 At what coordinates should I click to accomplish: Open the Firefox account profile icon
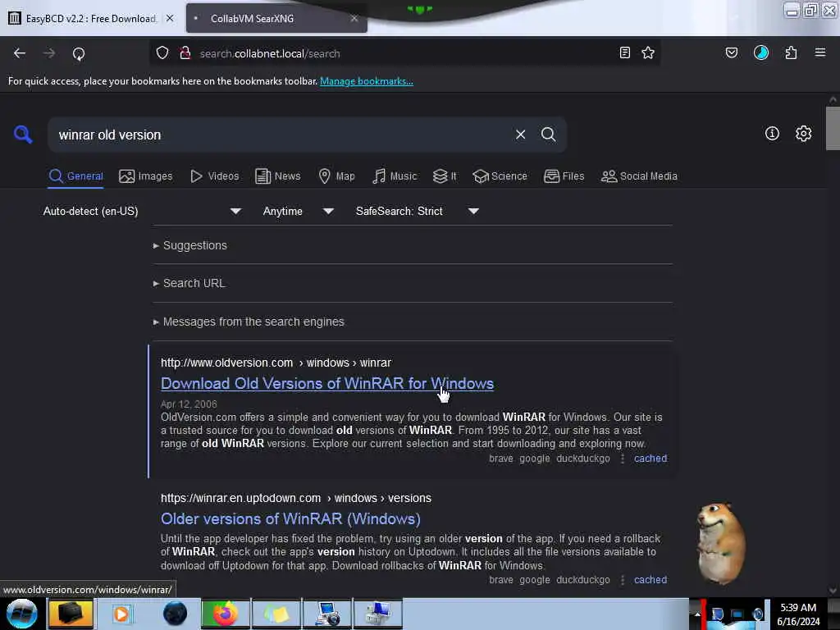pos(760,52)
